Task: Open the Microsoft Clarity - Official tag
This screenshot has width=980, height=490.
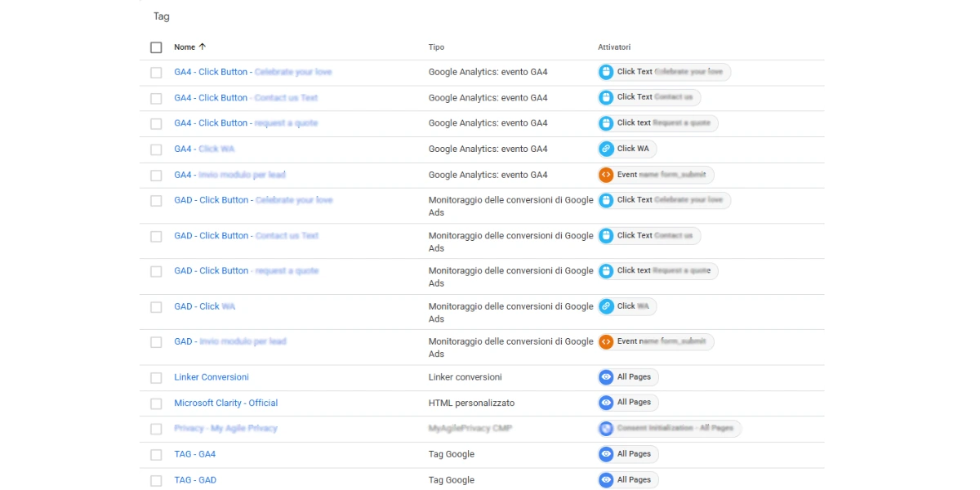Action: coord(226,403)
